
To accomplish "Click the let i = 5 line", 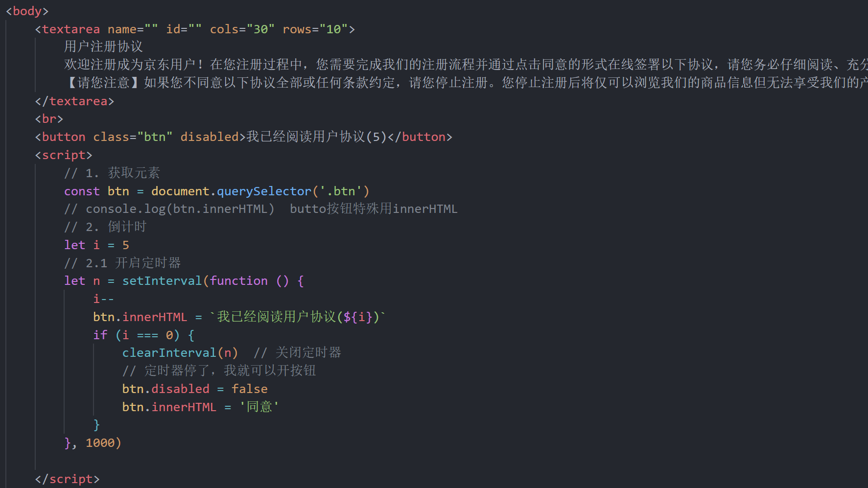I will click(97, 245).
